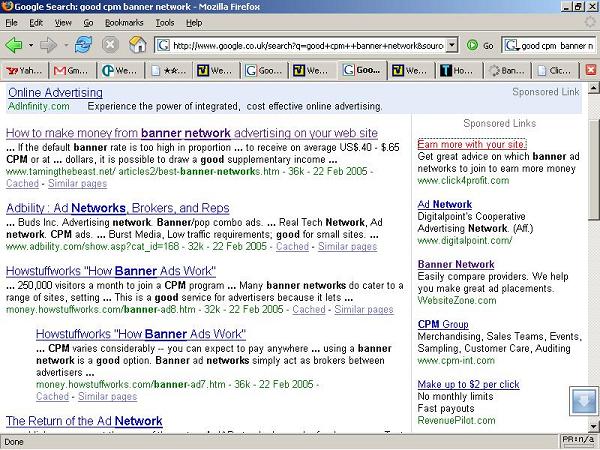Open the Bookmarks menu
The height and width of the screenshot is (450, 600).
click(124, 23)
